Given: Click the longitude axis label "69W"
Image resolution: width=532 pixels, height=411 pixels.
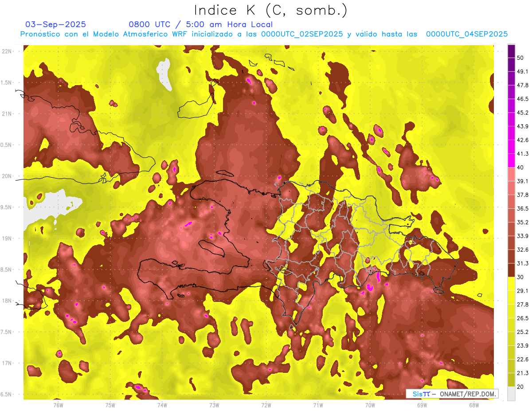Looking at the screenshot, I should [x=422, y=405].
